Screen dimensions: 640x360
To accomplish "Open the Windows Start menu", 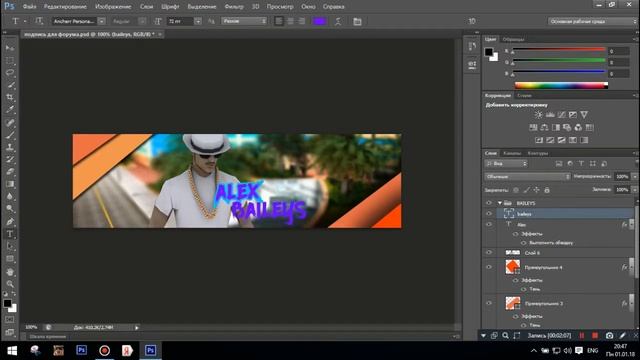I will 12,351.
